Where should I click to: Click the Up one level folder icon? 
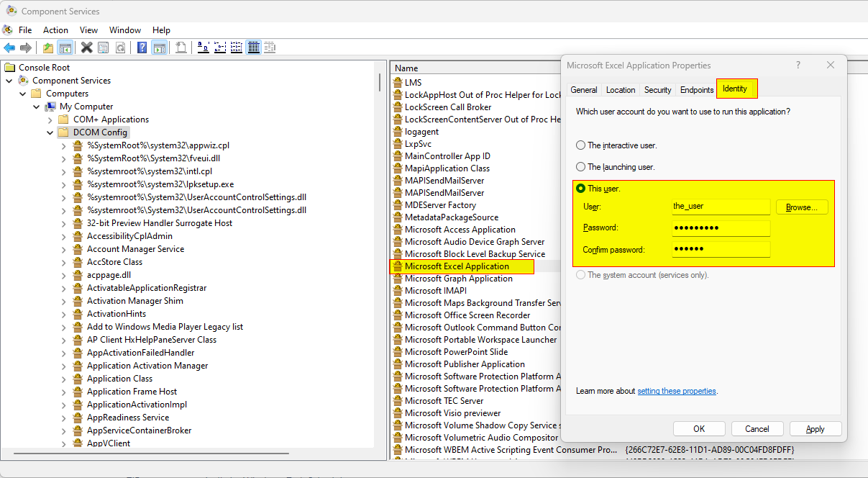(x=47, y=48)
